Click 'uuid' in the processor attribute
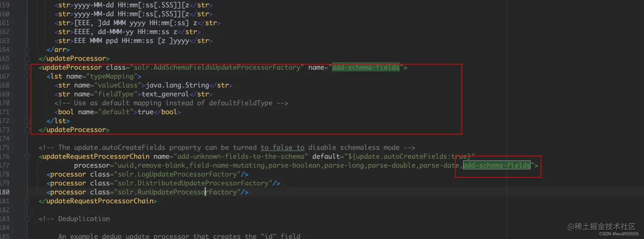 pyautogui.click(x=125, y=165)
